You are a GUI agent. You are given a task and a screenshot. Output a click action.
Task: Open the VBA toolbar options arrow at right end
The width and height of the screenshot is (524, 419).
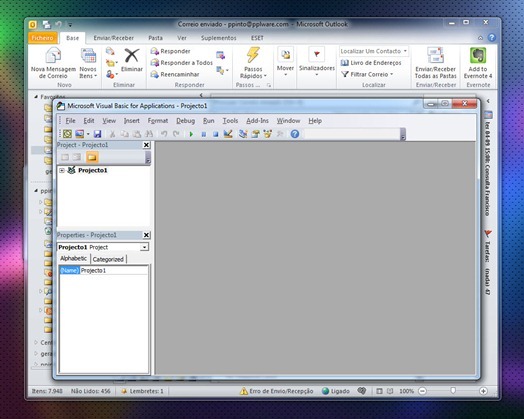click(403, 135)
